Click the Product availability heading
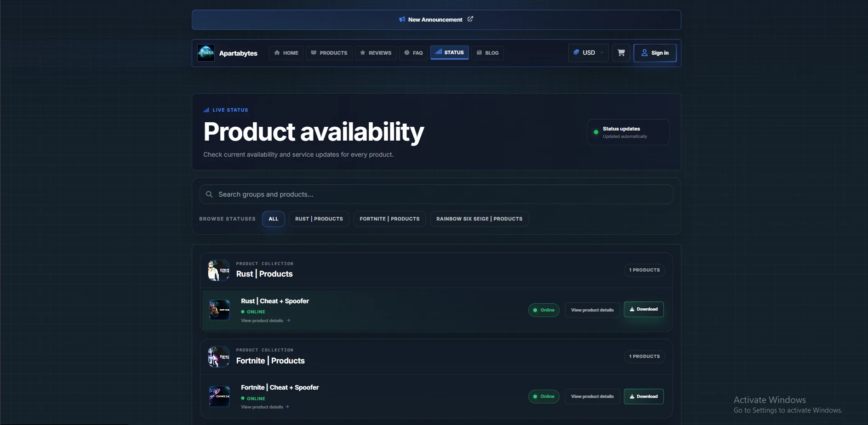868x425 pixels. click(314, 132)
